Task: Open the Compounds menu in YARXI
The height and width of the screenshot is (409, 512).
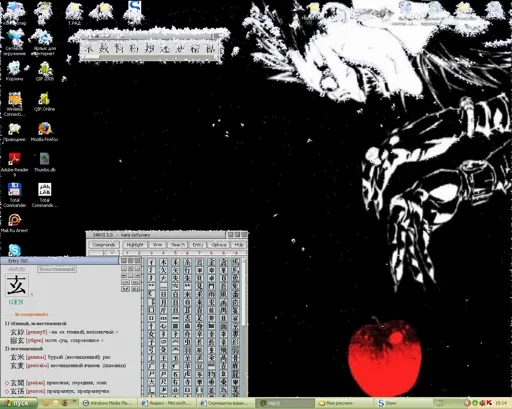Action: (x=103, y=245)
